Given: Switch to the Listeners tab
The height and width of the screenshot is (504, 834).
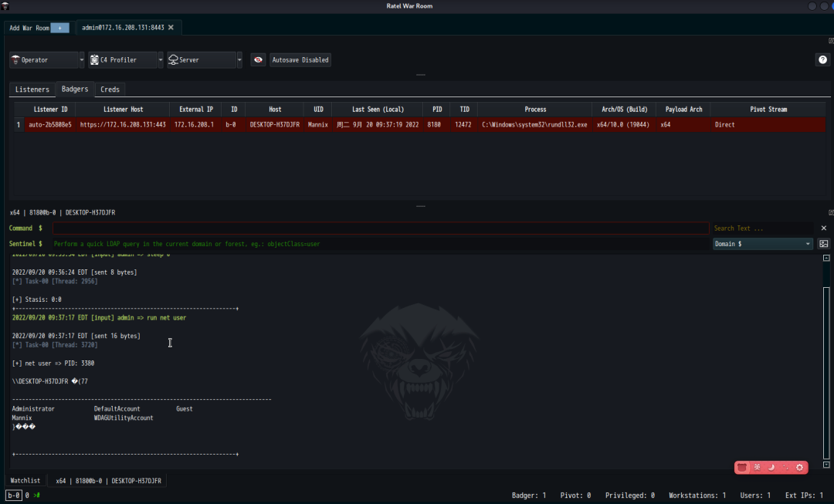Looking at the screenshot, I should click(32, 90).
